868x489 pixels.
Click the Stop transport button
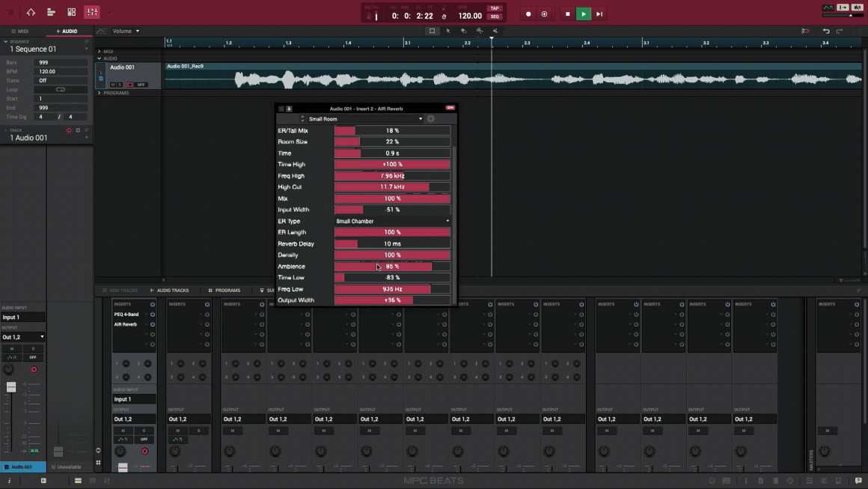[567, 14]
